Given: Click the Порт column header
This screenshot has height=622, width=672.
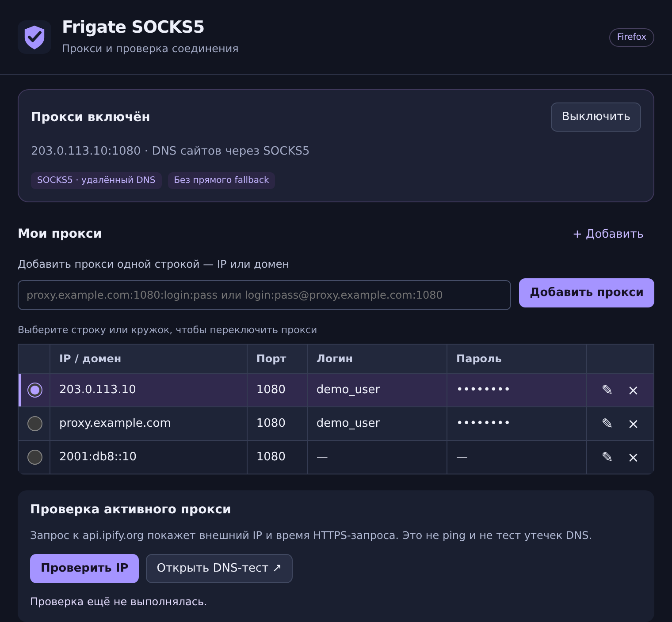Looking at the screenshot, I should 277,359.
